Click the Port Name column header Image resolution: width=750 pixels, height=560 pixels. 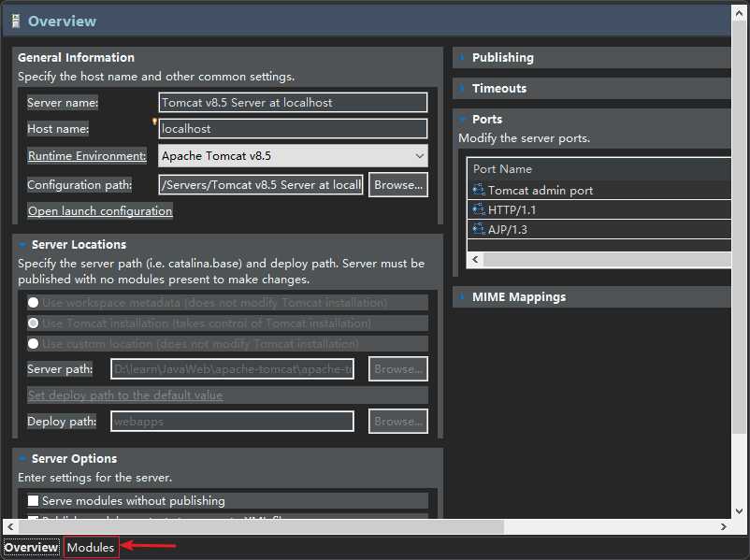(x=599, y=169)
